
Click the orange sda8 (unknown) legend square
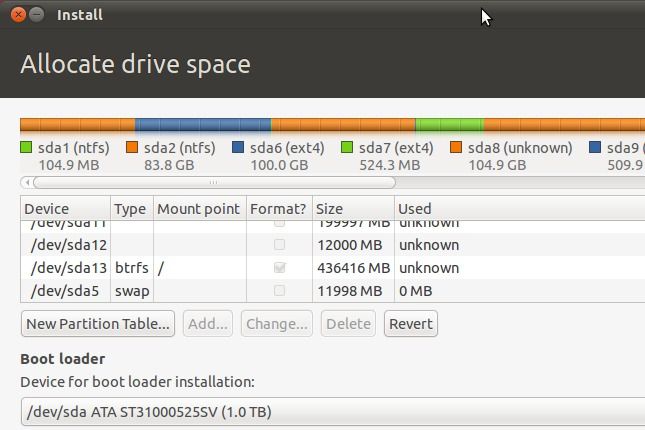click(x=456, y=148)
